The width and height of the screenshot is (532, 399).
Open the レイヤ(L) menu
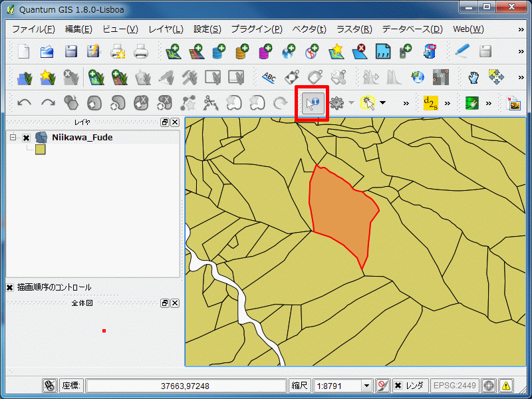tap(166, 29)
